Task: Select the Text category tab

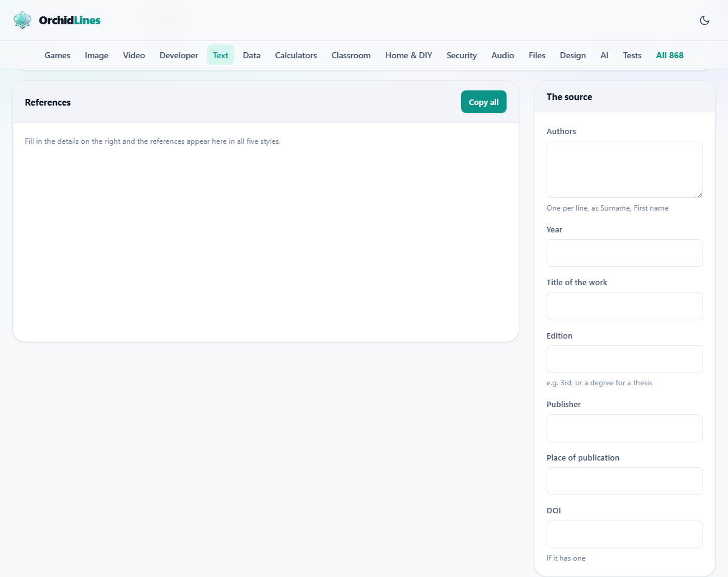Action: pyautogui.click(x=220, y=55)
